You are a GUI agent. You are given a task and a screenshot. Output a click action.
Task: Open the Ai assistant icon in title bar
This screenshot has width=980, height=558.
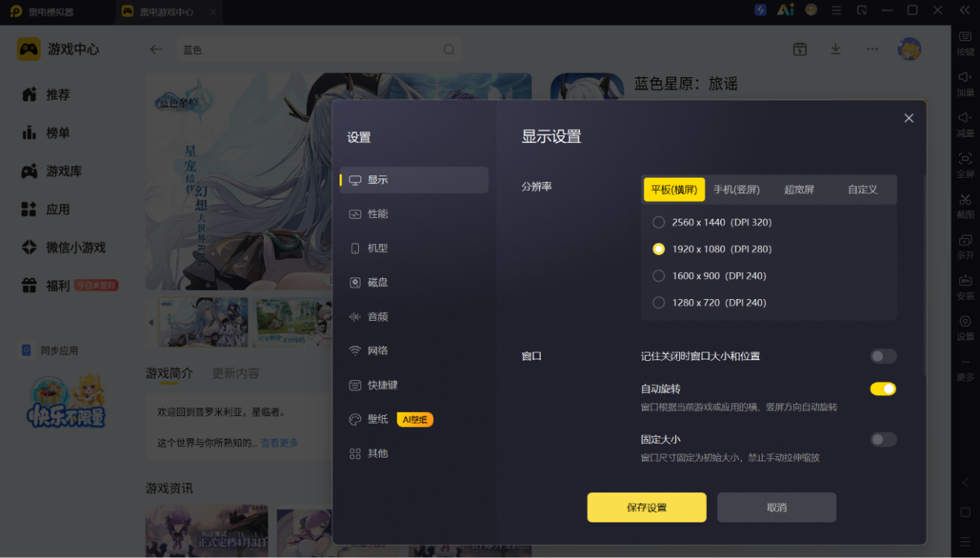pyautogui.click(x=786, y=10)
